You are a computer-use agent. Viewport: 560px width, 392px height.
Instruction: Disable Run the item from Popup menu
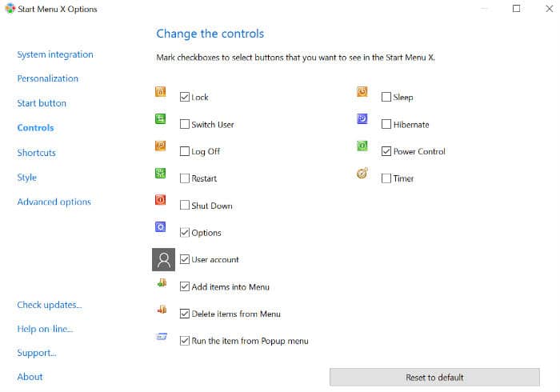click(185, 341)
